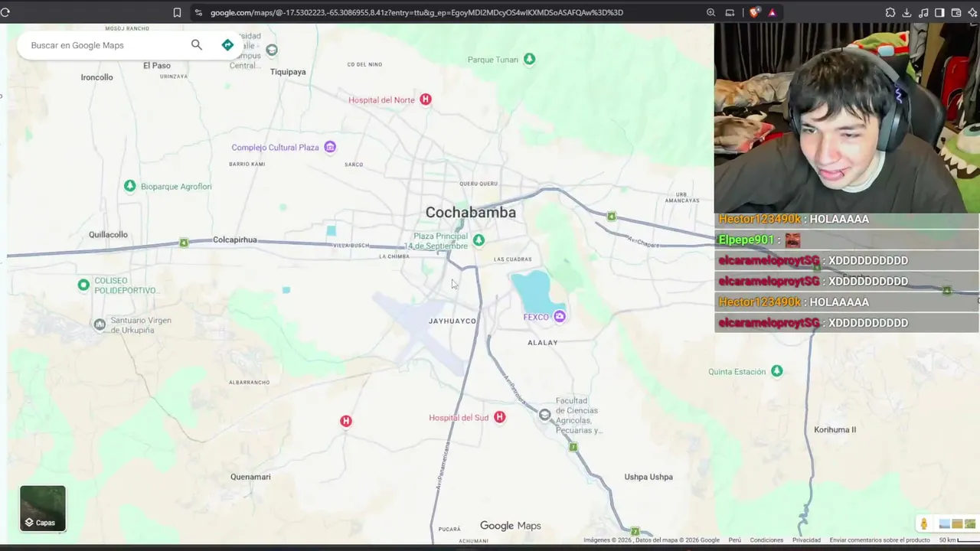This screenshot has width=980, height=551.
Task: Click the Hospital del Norte text label
Action: 381,100
